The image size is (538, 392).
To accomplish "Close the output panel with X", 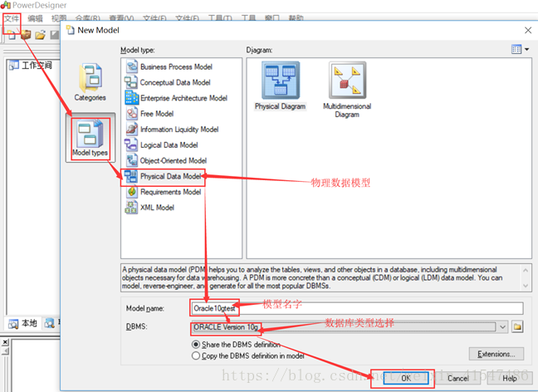I will (x=5, y=342).
